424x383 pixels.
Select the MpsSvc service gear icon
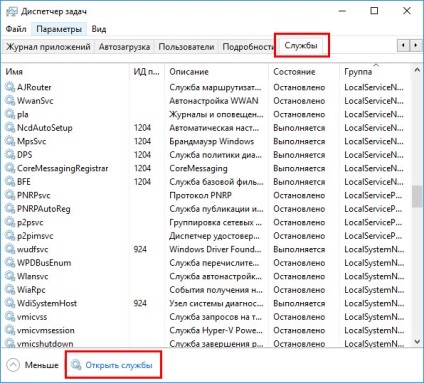pyautogui.click(x=10, y=141)
